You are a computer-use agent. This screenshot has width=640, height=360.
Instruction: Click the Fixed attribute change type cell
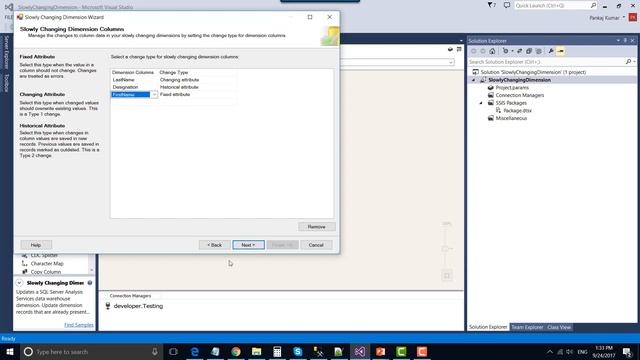click(x=197, y=94)
